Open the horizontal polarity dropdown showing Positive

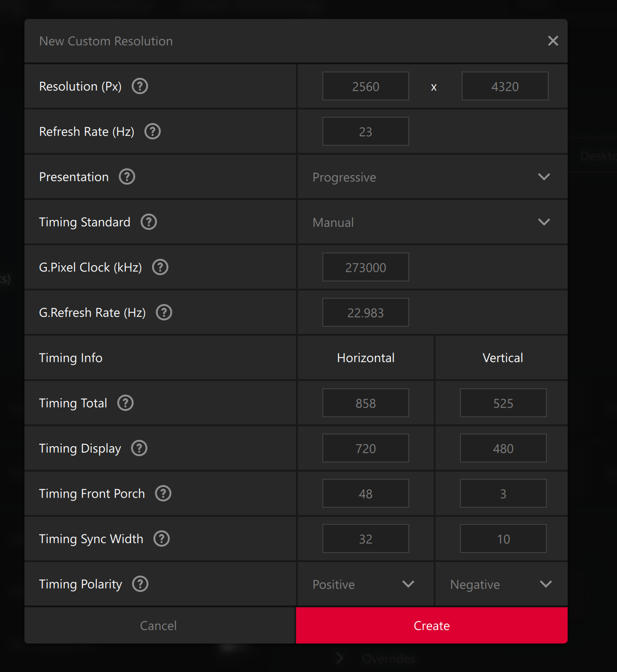pyautogui.click(x=364, y=584)
